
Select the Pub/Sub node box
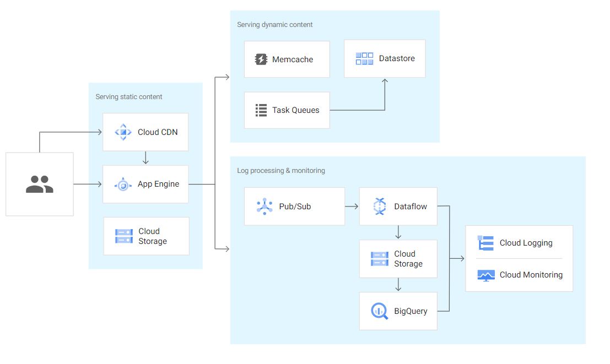point(294,207)
